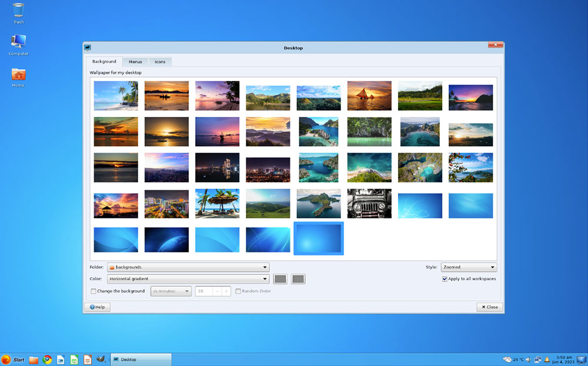
Task: Switch to the Menus tab
Action: (x=135, y=61)
